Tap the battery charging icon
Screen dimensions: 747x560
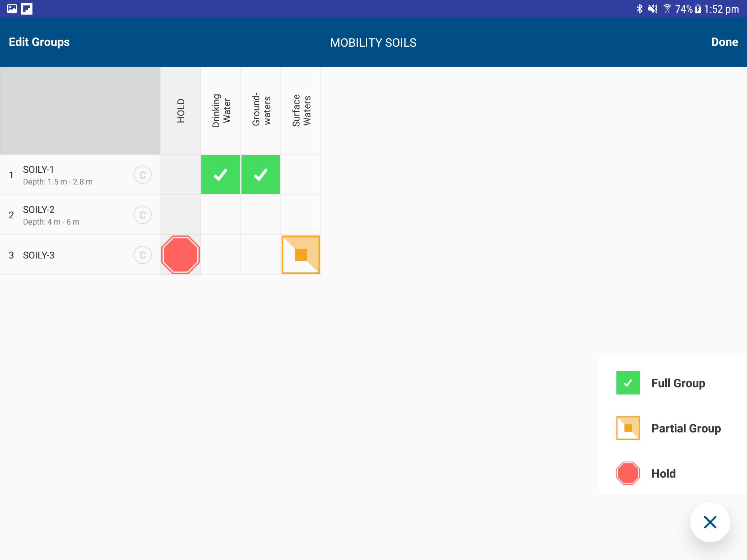pos(698,9)
